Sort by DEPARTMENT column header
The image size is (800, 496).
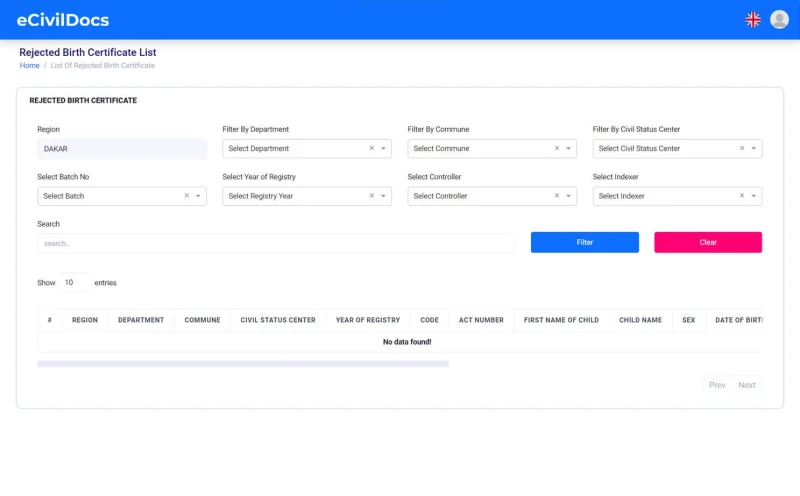(141, 320)
